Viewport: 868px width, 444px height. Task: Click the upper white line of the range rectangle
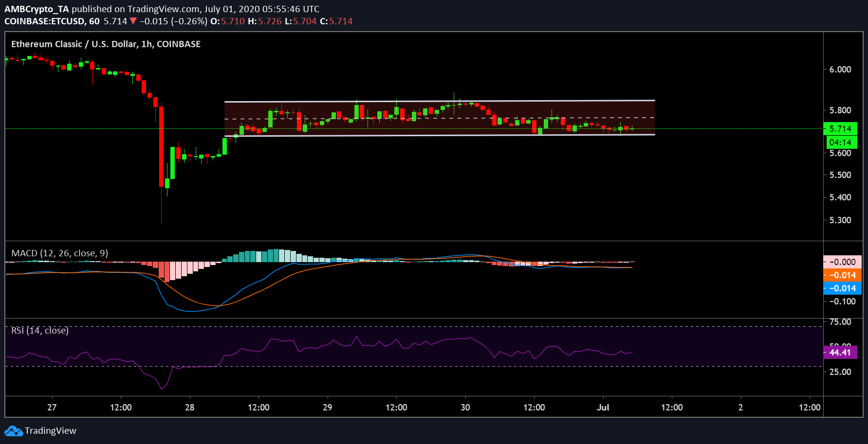pos(440,101)
